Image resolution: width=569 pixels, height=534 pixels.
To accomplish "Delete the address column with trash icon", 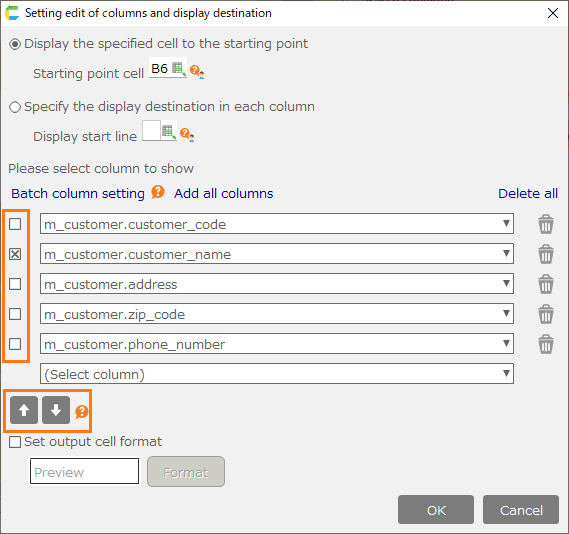I will click(x=546, y=284).
